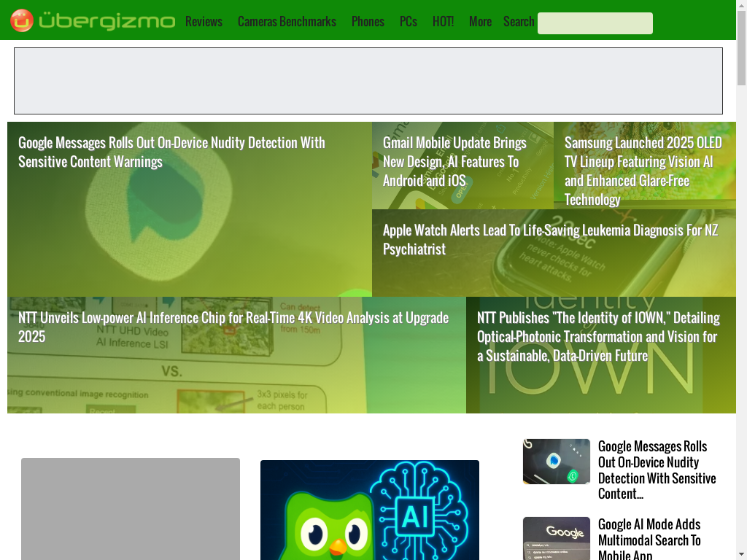The image size is (747, 560).
Task: Open sidebar headline Google Messages Rolls Out
Action: click(657, 470)
